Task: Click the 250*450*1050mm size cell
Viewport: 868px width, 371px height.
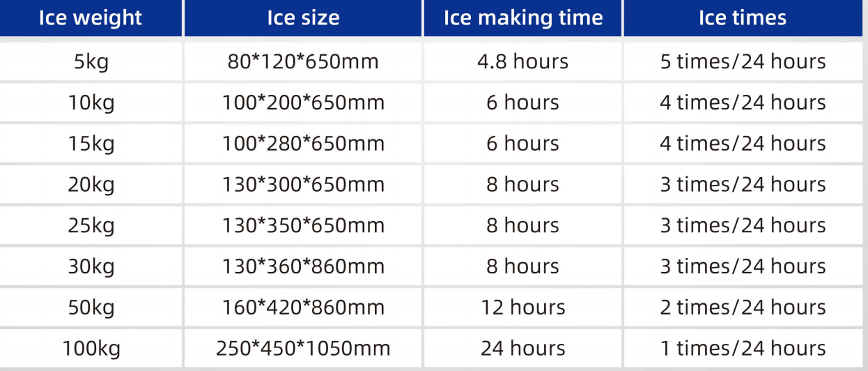Action: coord(303,348)
